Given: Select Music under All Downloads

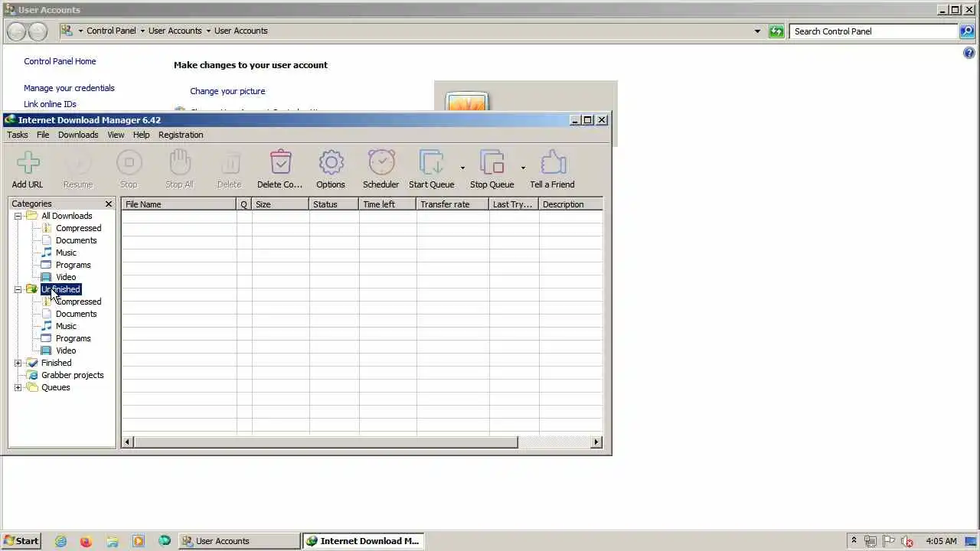Looking at the screenshot, I should tap(66, 253).
